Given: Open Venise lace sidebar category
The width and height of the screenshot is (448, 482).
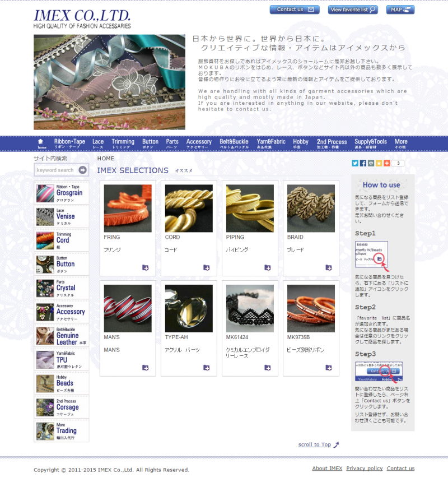Looking at the screenshot, I should 62,216.
